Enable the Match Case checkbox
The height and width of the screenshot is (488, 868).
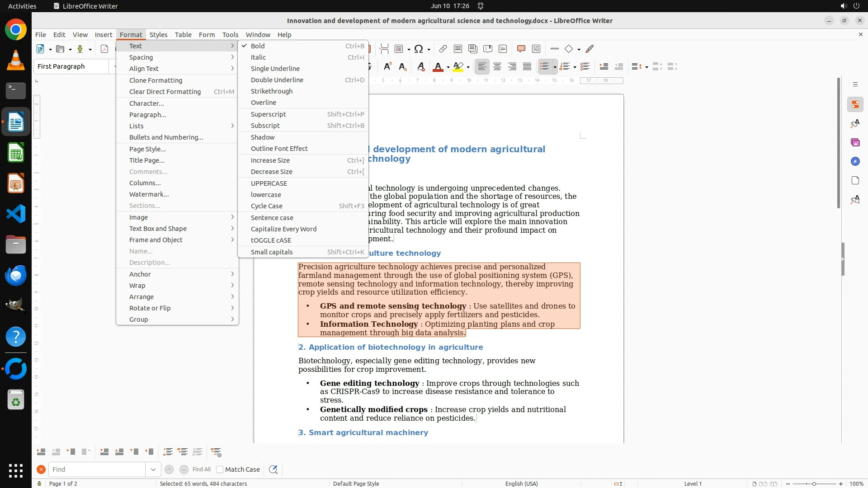pos(220,469)
